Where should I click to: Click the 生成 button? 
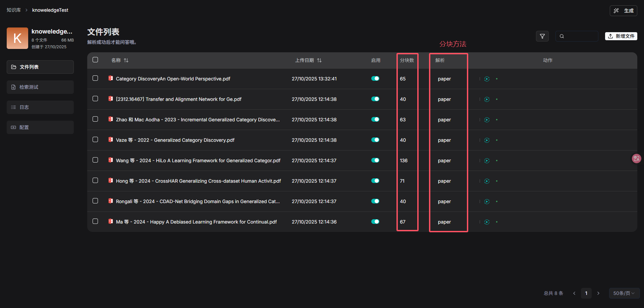[x=623, y=11]
